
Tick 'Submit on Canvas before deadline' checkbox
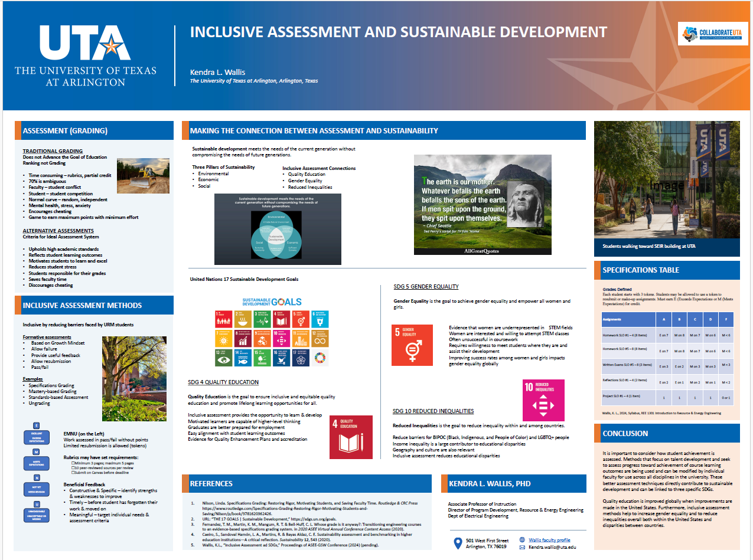72,473
